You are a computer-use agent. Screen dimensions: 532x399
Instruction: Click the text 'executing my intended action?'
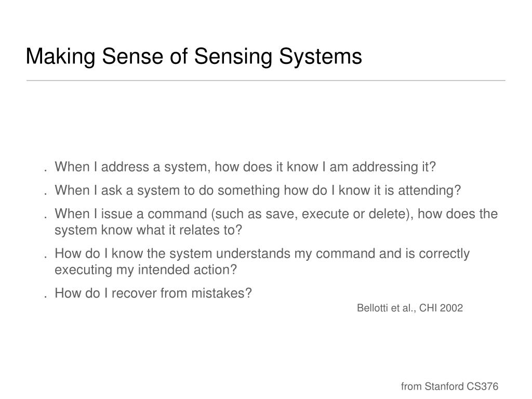click(x=145, y=270)
